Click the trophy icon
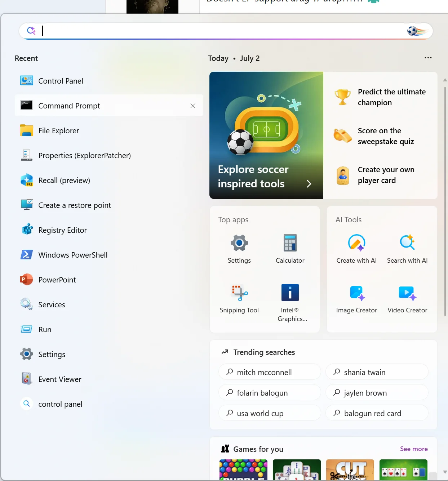 click(x=342, y=97)
